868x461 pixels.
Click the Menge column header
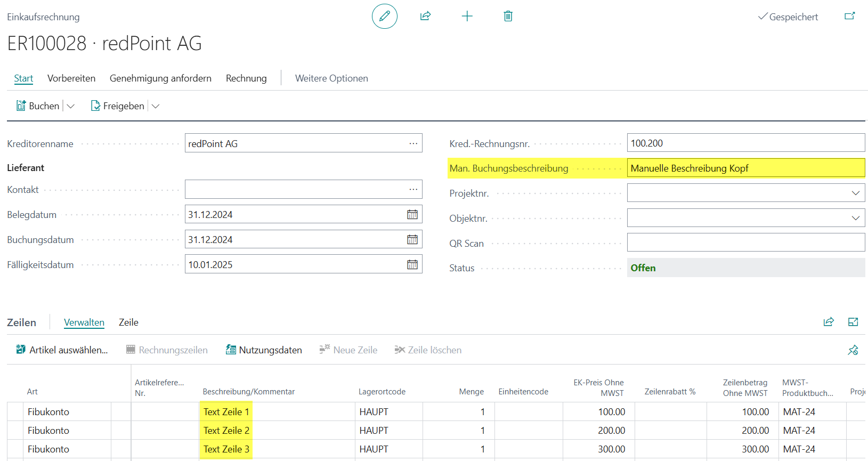[472, 391]
